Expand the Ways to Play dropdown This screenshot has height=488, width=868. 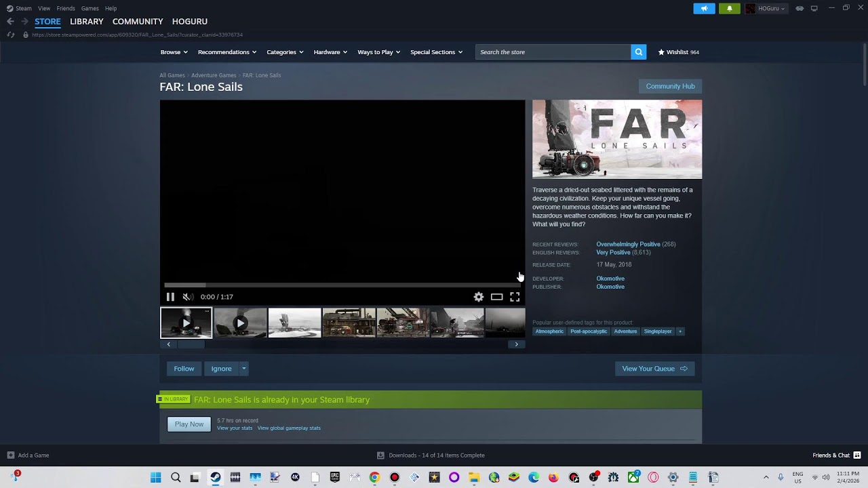379,52
